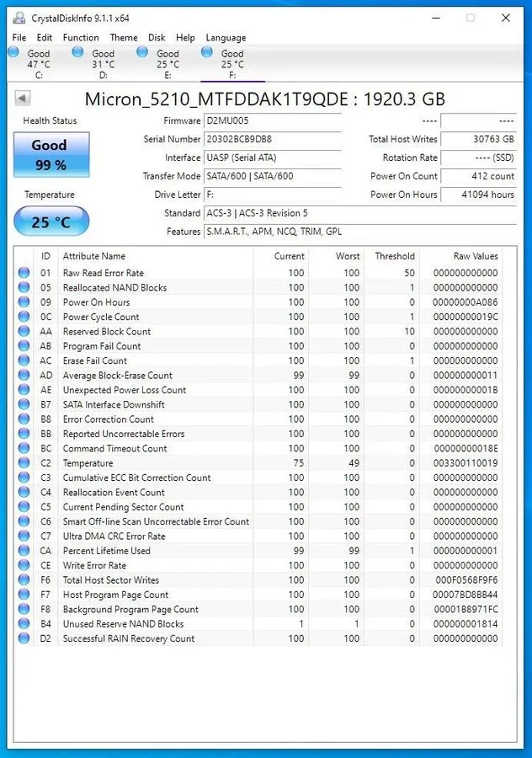Click status orb beside C2 Temperature attribute

[x=24, y=462]
